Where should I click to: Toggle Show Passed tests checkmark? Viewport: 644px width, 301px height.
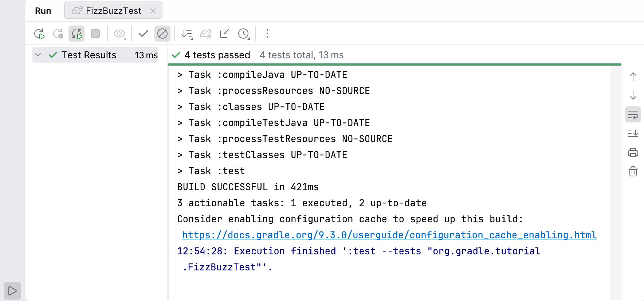pos(144,34)
